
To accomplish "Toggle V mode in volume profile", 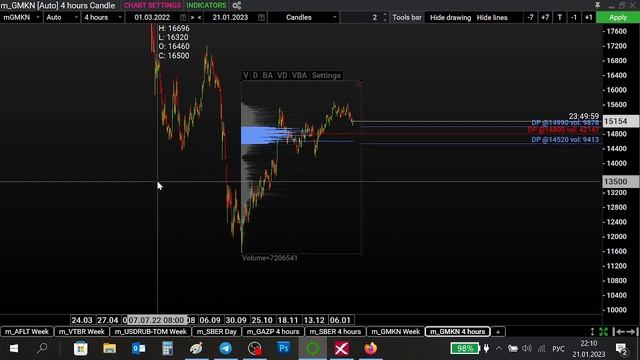I will pyautogui.click(x=245, y=76).
